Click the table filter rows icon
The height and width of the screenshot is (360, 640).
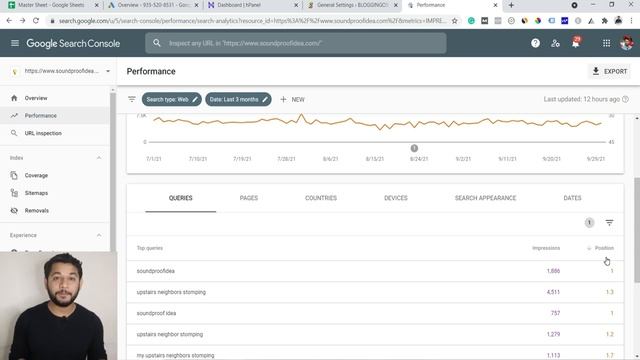pos(609,222)
